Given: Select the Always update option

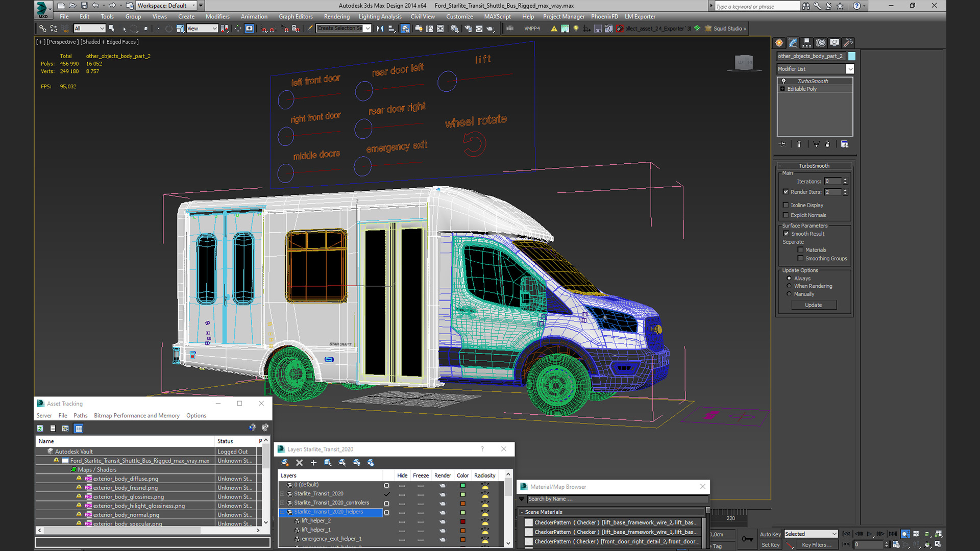Looking at the screenshot, I should pyautogui.click(x=789, y=279).
